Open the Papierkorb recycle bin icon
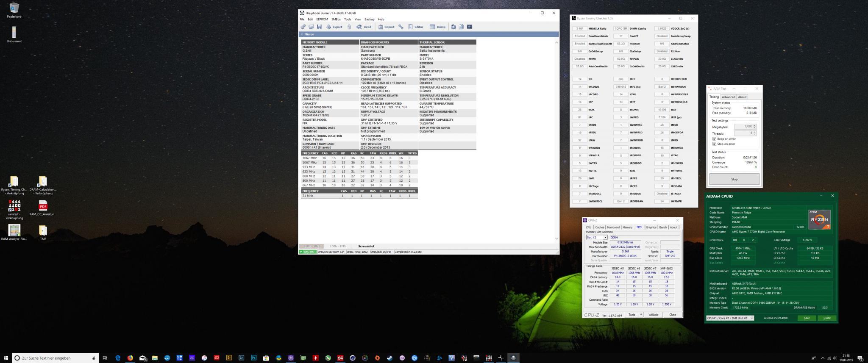The image size is (868, 363). pos(14,10)
